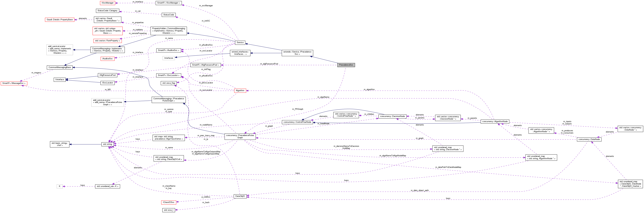Click the IAlgResourcePool node

(x=108, y=75)
